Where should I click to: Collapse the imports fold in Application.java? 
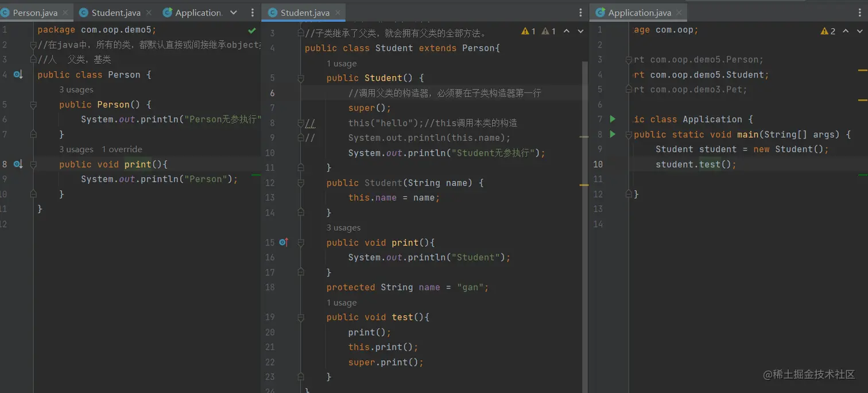tap(629, 60)
